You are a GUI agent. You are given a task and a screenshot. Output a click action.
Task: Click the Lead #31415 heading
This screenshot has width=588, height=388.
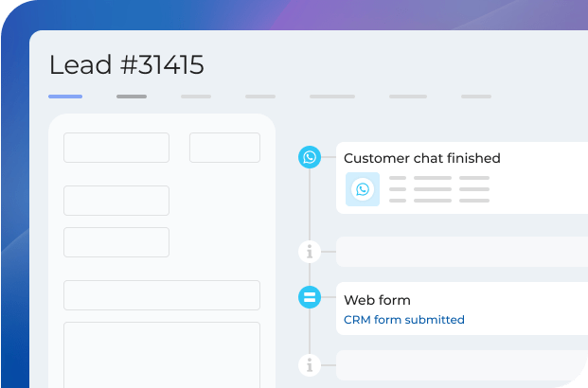(127, 64)
